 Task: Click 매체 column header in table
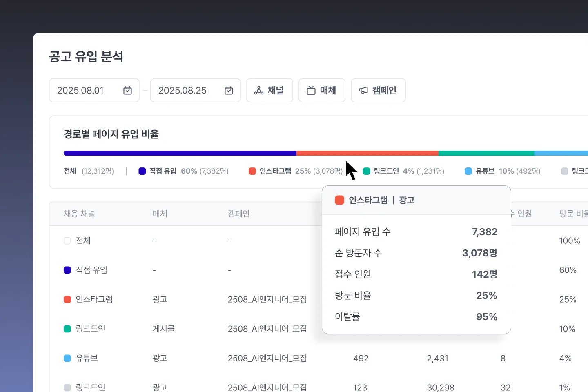(x=160, y=214)
